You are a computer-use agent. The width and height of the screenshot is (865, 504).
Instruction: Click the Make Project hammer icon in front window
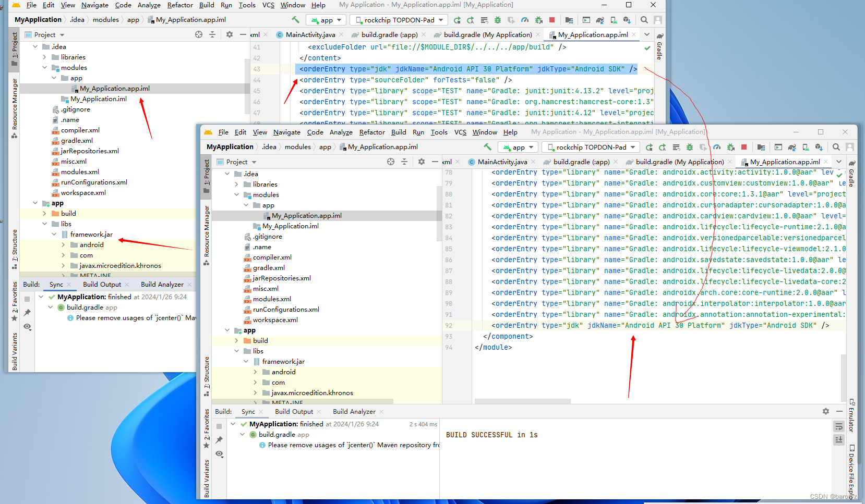[487, 147]
